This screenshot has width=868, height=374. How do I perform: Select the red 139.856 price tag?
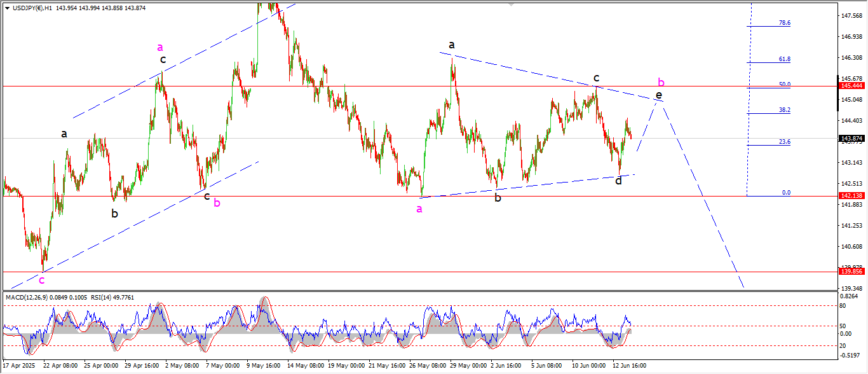(x=852, y=272)
